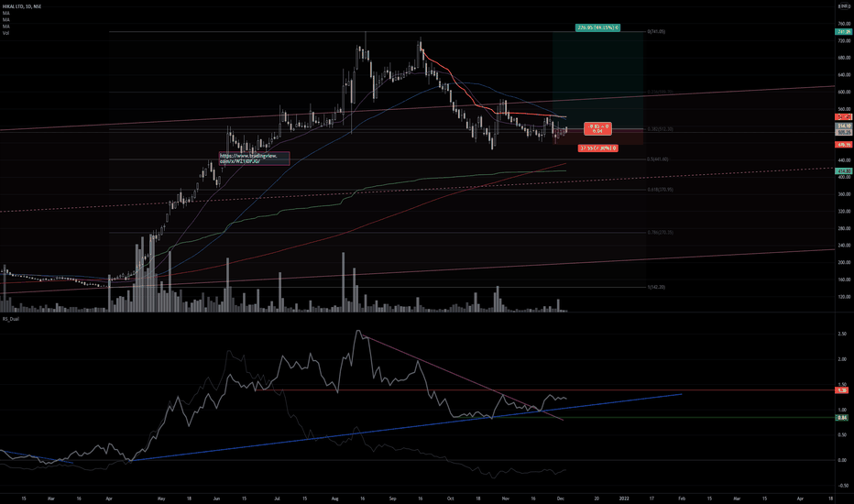Click the 2.00 label on the RS axis
This screenshot has width=854, height=504.
[x=842, y=359]
